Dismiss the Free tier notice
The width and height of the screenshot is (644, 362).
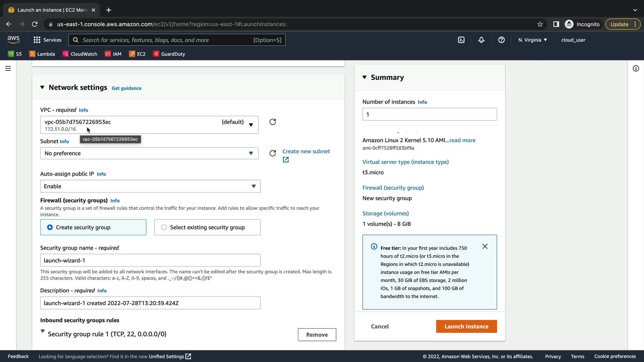485,246
